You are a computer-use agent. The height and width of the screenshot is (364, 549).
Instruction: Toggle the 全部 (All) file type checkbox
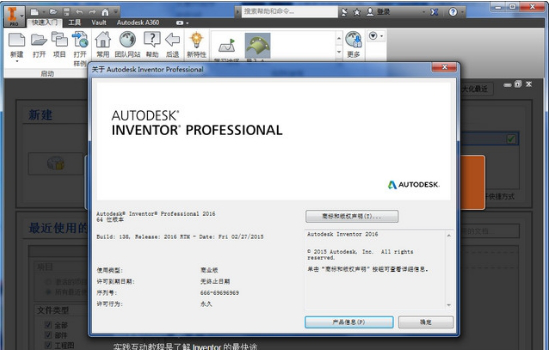48,325
